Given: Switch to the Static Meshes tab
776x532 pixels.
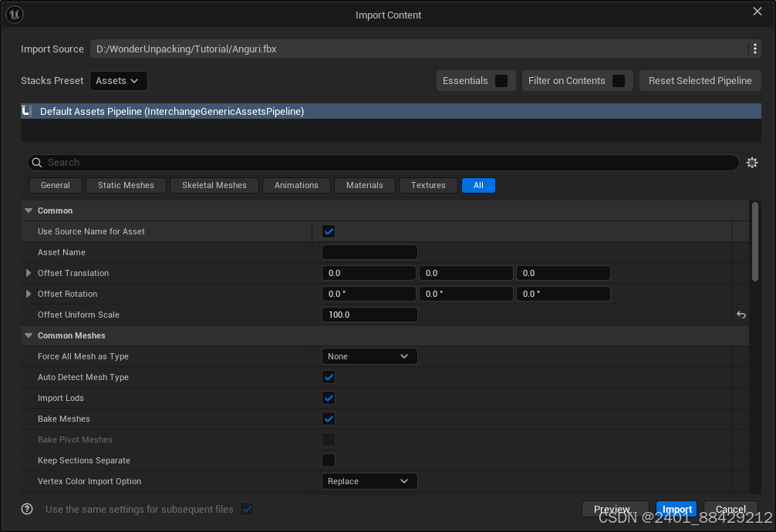Looking at the screenshot, I should click(126, 185).
